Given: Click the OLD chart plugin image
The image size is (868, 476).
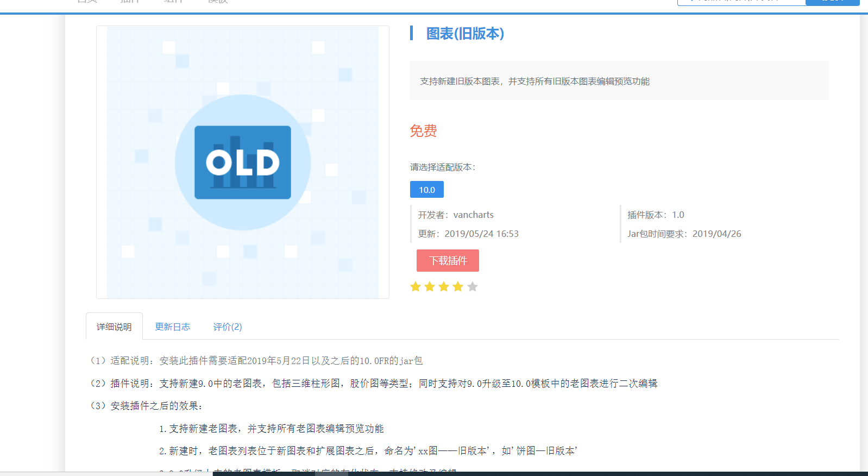Looking at the screenshot, I should pyautogui.click(x=243, y=162).
